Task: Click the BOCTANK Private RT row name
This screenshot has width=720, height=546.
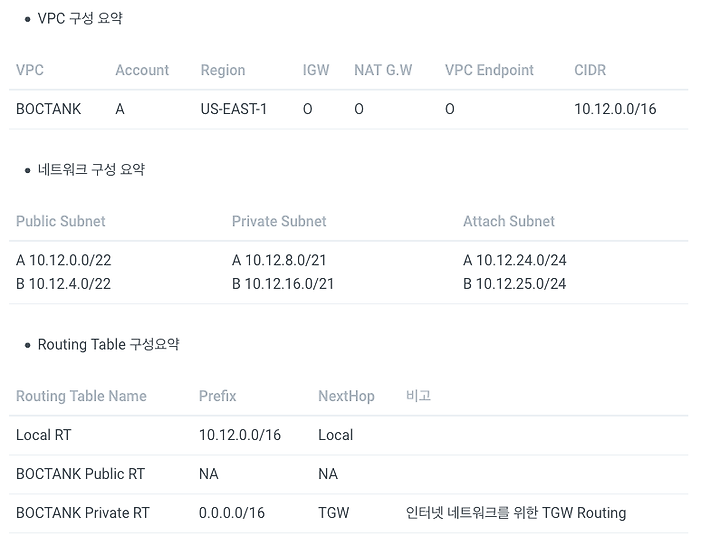Action: [x=83, y=513]
